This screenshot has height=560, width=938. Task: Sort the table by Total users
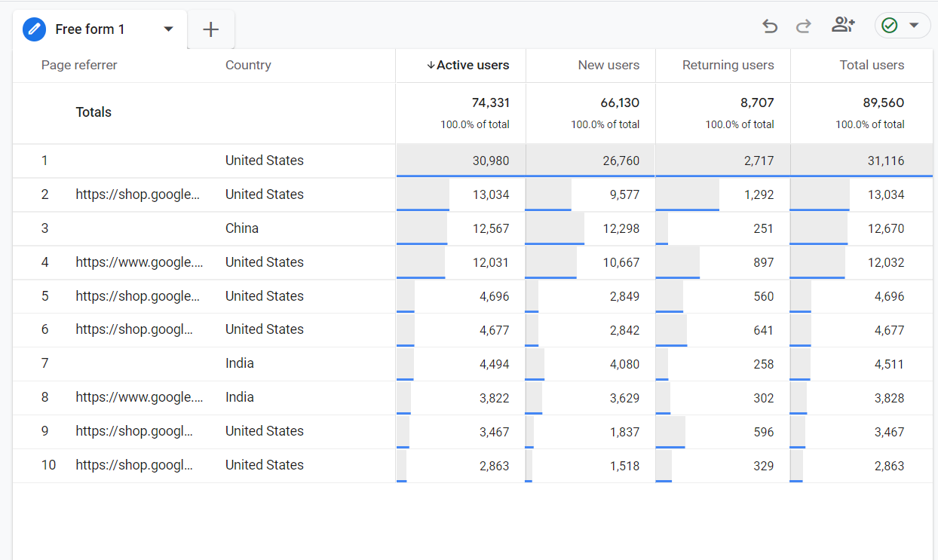pos(872,65)
